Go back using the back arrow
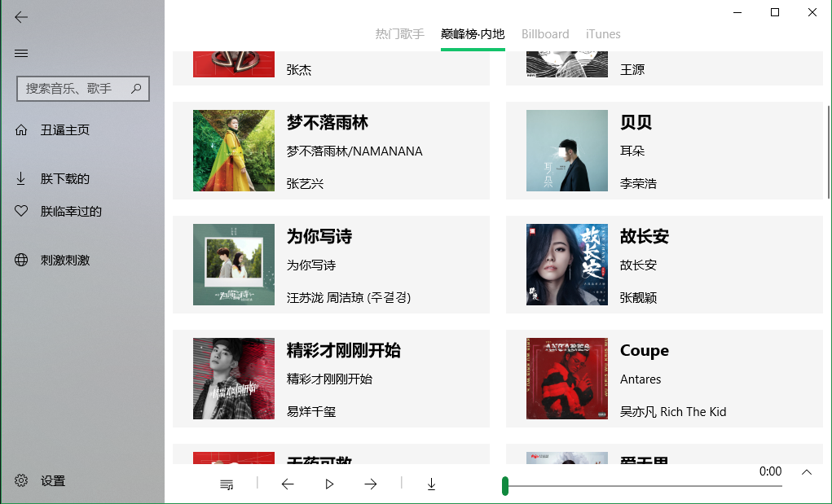832x504 pixels. [21, 17]
